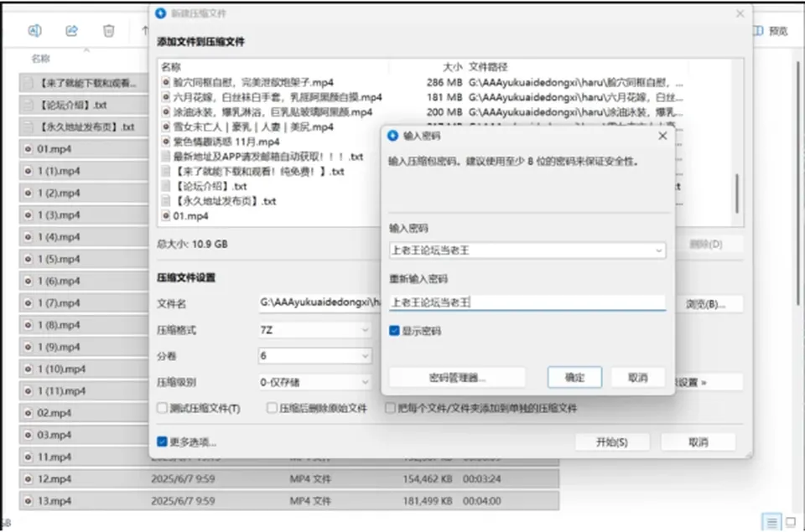Sort archive list by the 大小 column header
Image resolution: width=805 pixels, height=532 pixels.
click(452, 67)
